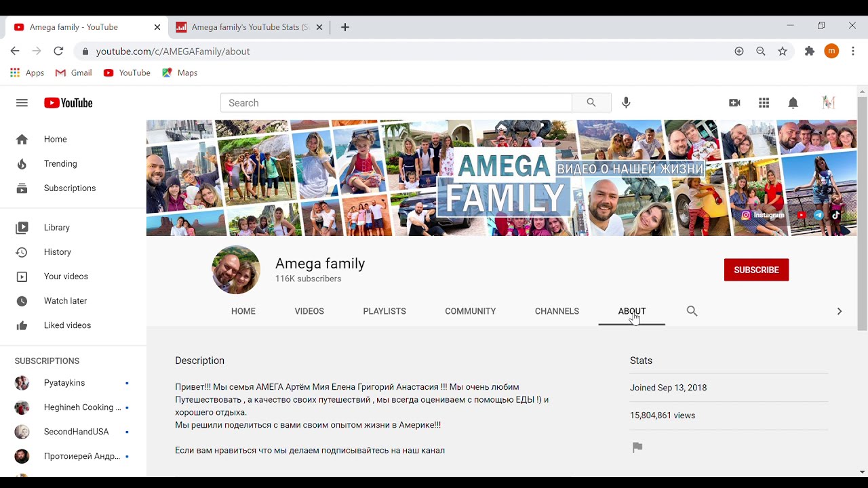Viewport: 868px width, 488px height.
Task: Switch to channel HOME tab
Action: coord(243,311)
